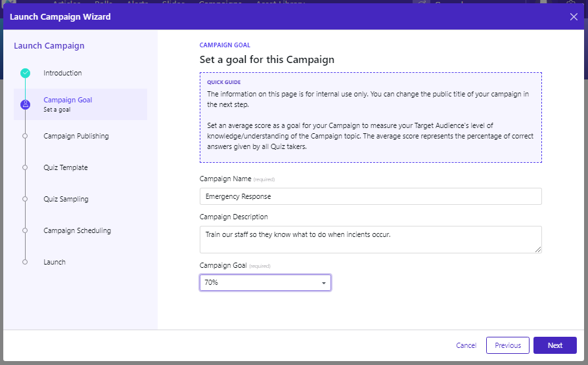Edit the Campaign Description text area
588x365 pixels.
(x=371, y=240)
